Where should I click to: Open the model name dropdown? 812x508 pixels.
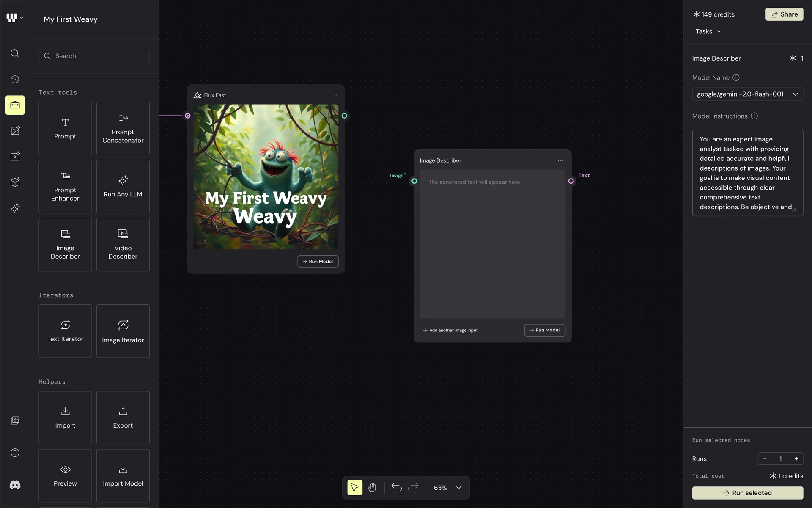click(747, 94)
